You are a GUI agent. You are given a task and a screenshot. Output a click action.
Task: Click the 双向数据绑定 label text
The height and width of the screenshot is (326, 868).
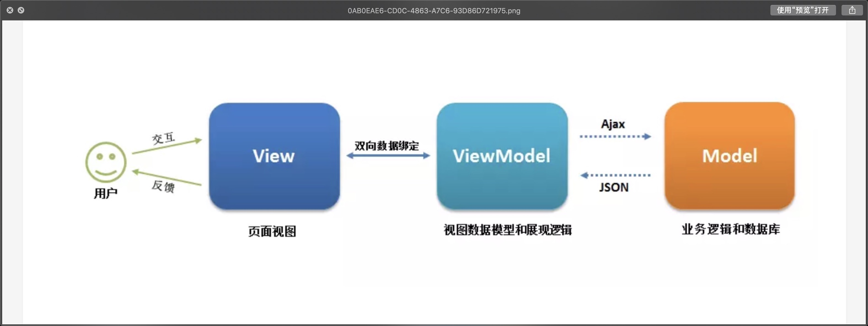(x=387, y=146)
